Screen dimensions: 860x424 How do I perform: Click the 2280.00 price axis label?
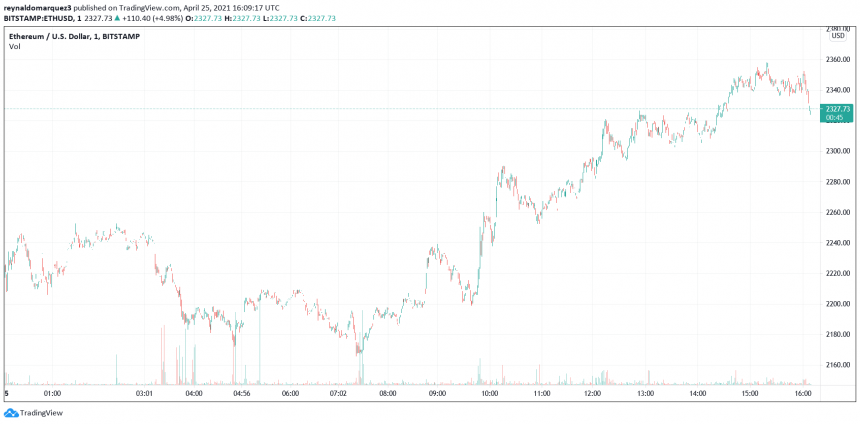coord(838,182)
